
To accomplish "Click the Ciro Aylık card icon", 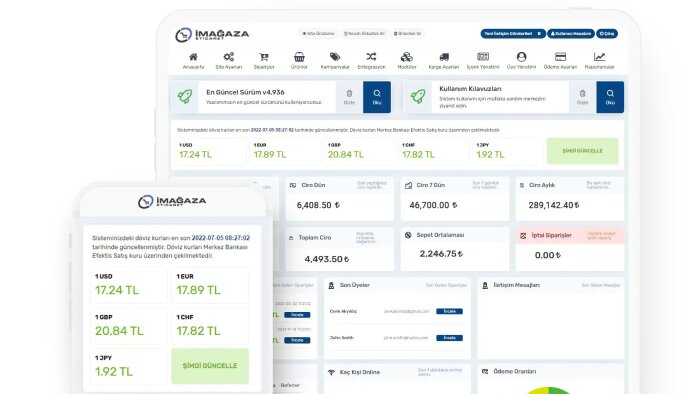I will [522, 185].
